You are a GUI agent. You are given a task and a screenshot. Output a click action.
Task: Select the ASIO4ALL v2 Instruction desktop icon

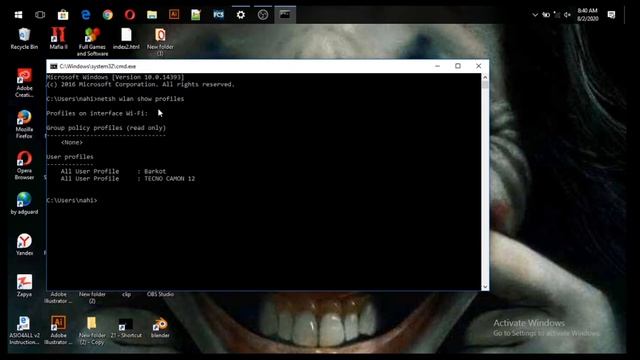(24, 330)
